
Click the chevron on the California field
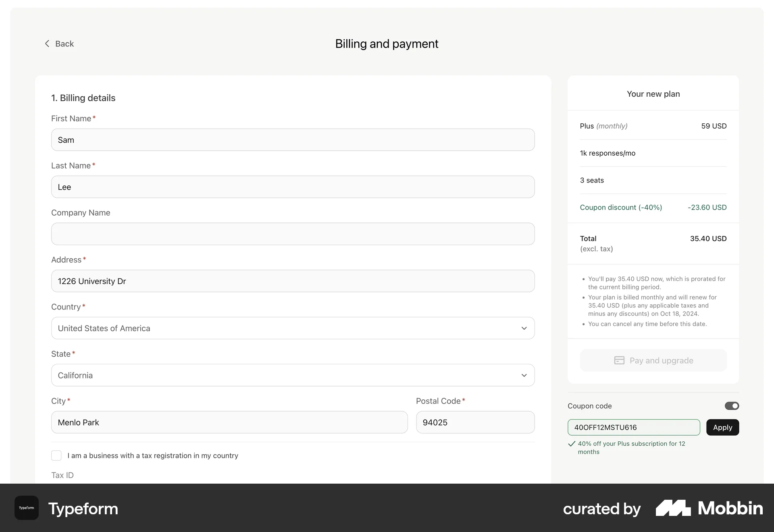click(x=524, y=375)
